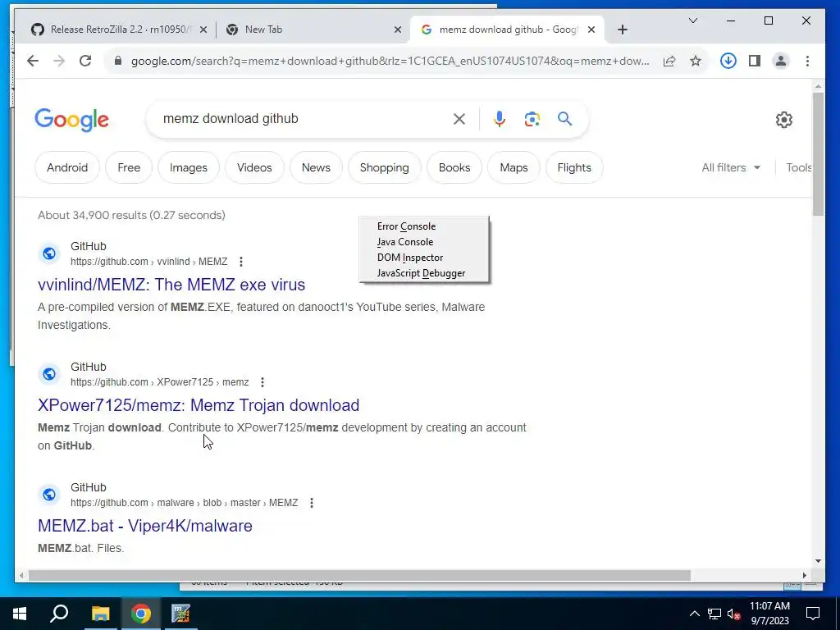Viewport: 840px width, 630px height.
Task: Switch to Books results
Action: coord(454,167)
